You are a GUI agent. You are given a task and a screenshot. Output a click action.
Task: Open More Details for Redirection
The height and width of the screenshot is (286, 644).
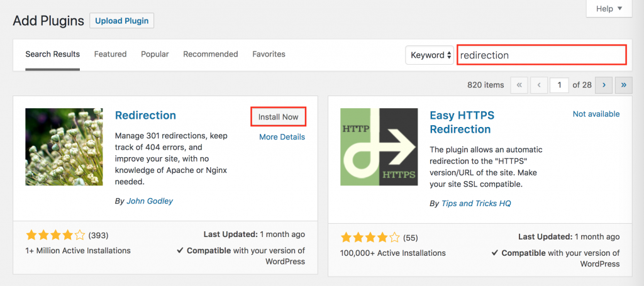tap(282, 137)
